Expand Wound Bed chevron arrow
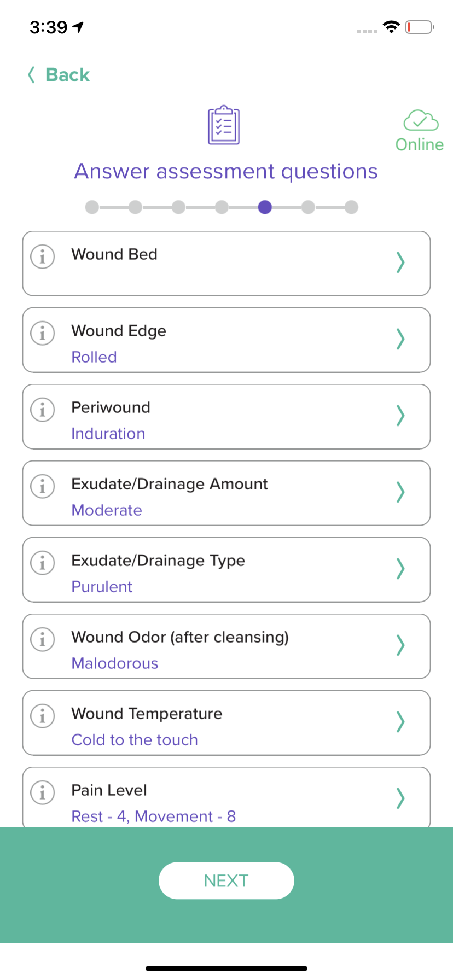 point(400,262)
